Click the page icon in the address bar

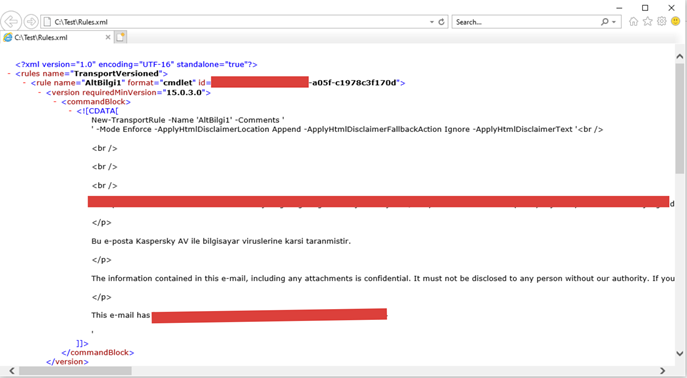(x=47, y=22)
